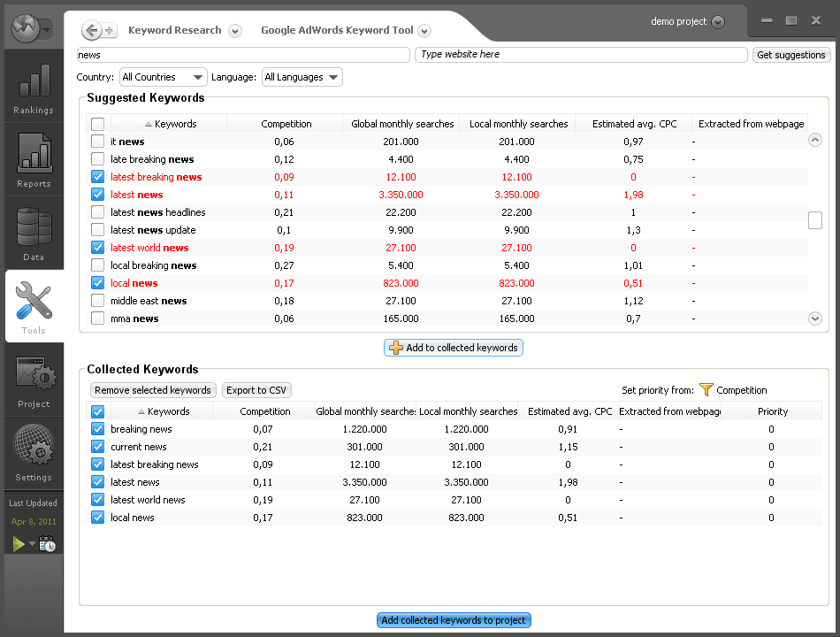Click Export to CSV button
This screenshot has width=840, height=637.
pos(256,390)
